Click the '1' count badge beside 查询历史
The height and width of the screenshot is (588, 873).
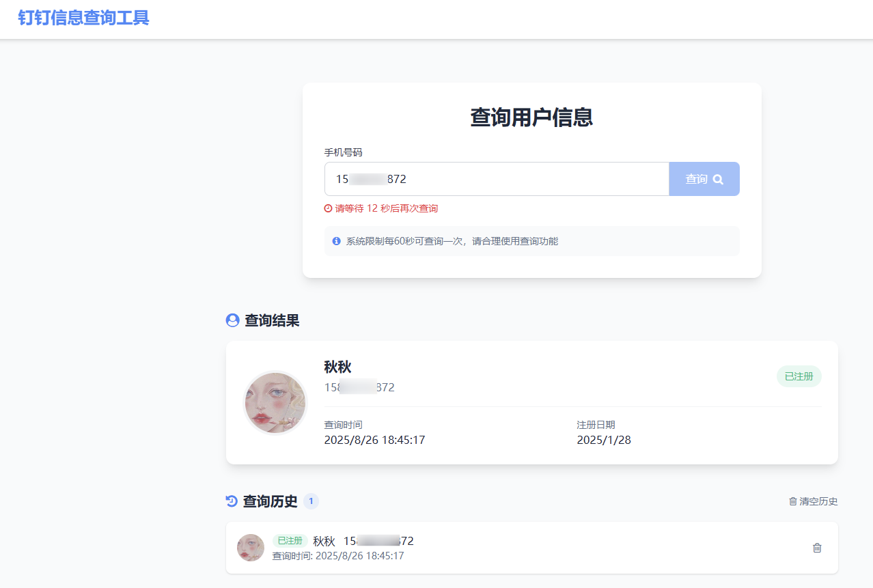click(x=311, y=501)
